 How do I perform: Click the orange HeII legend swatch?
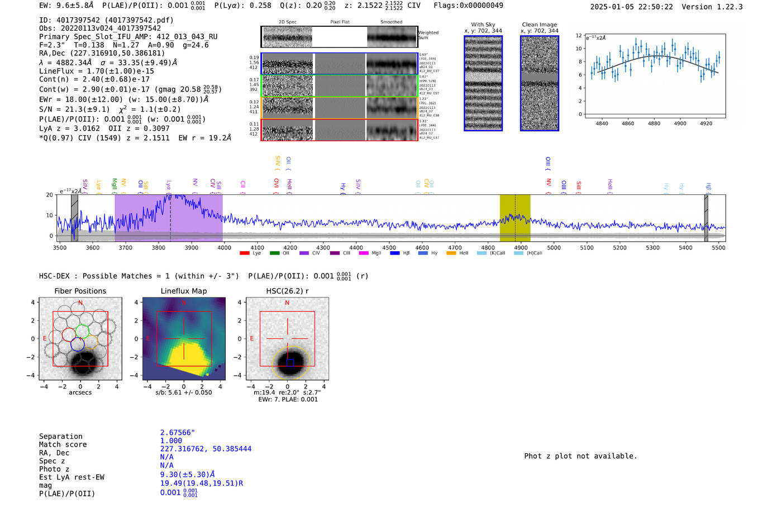point(451,253)
